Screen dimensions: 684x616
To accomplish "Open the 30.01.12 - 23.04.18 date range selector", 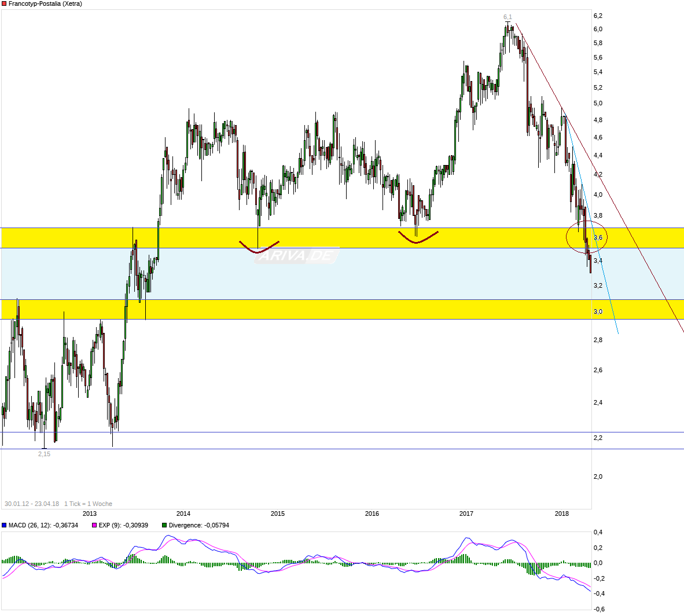I will 31,504.
